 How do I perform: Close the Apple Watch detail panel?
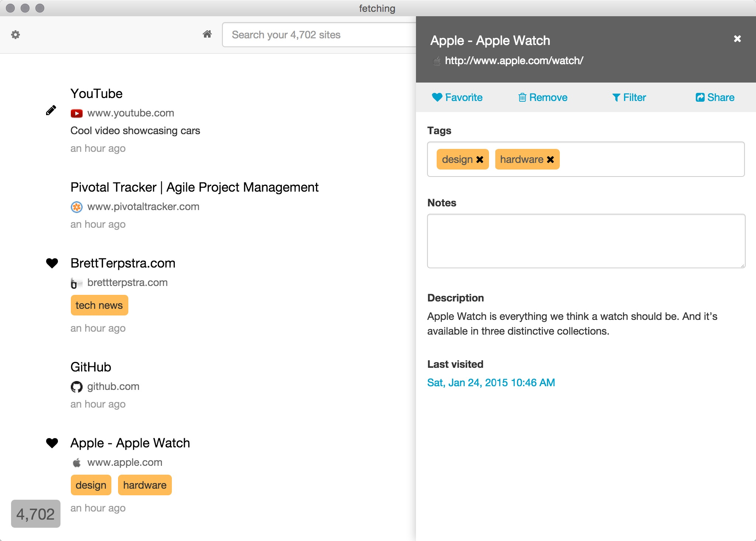coord(737,39)
